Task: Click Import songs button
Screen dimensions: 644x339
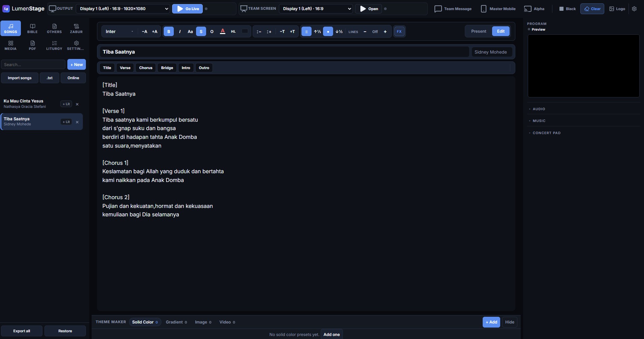Action: [x=20, y=78]
